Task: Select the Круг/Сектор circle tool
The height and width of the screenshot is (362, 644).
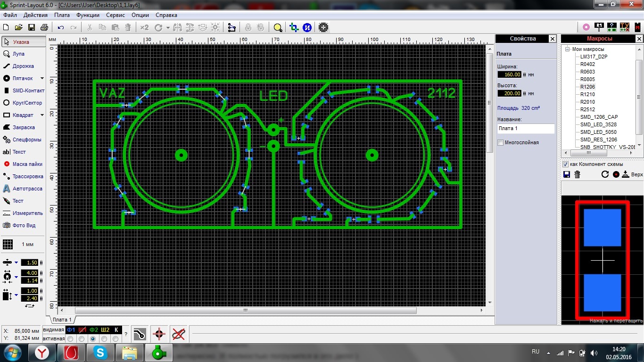Action: (23, 103)
